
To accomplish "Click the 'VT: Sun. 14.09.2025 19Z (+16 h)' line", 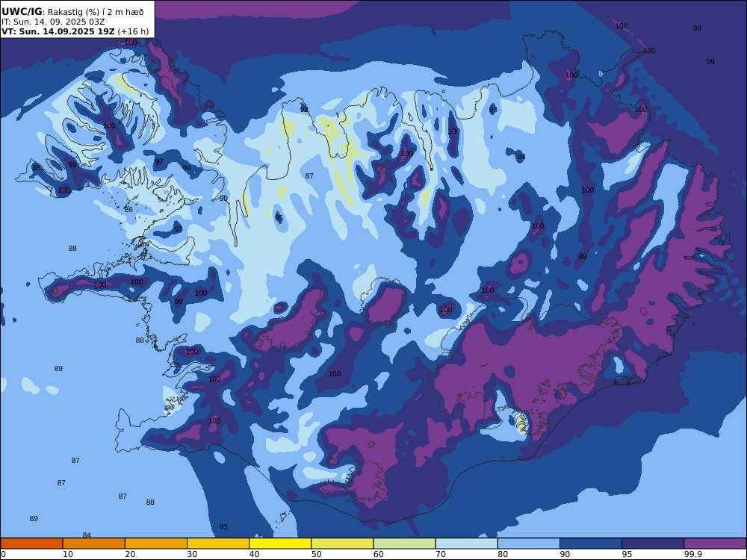I will (x=75, y=32).
